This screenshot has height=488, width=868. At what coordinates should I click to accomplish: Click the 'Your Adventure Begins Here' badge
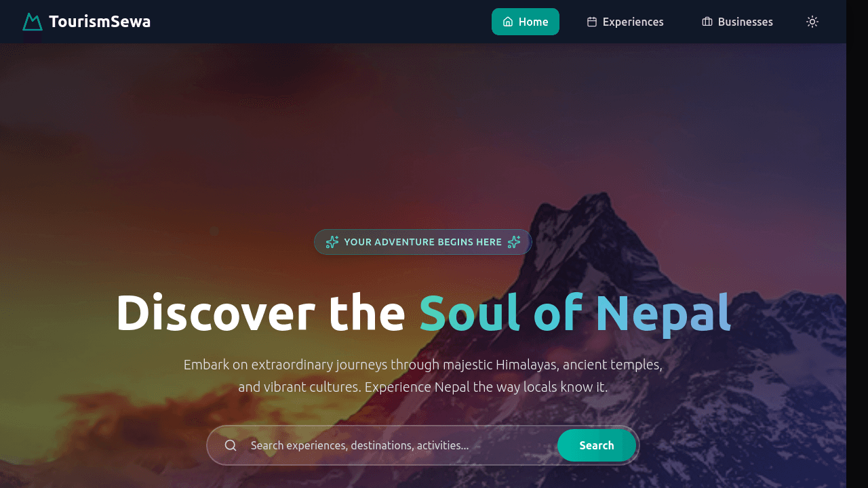[423, 242]
